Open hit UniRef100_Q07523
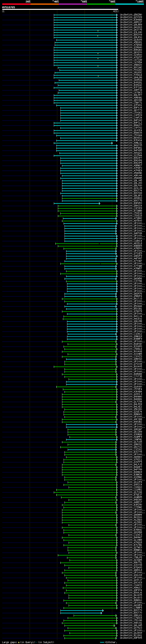 pos(131,628)
